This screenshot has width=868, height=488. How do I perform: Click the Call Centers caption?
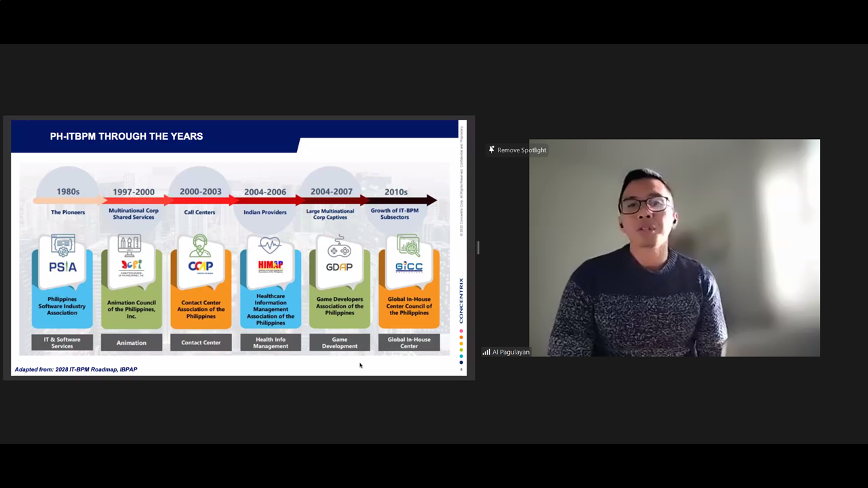click(x=200, y=212)
